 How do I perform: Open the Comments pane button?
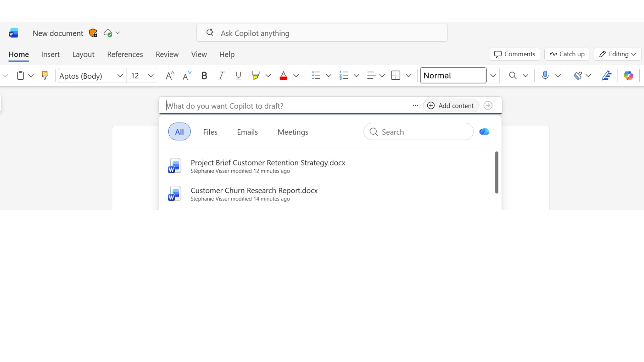pyautogui.click(x=514, y=54)
